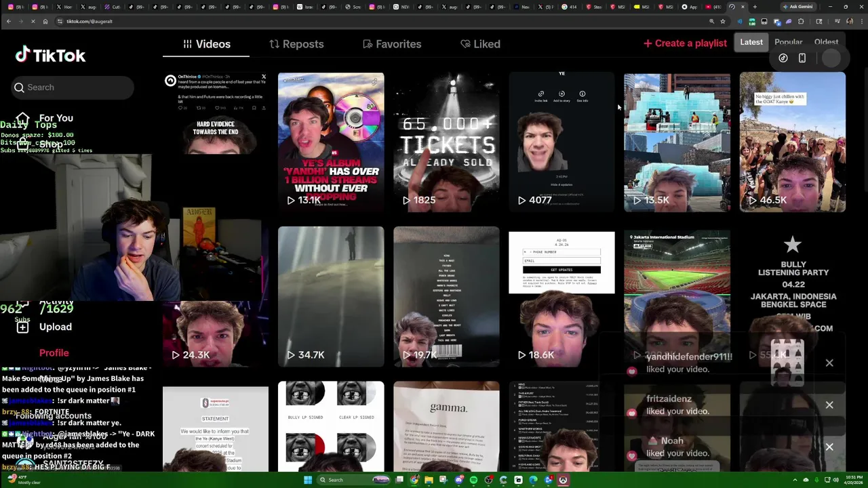Open the Yandhi 1 billion streams video

(331, 142)
